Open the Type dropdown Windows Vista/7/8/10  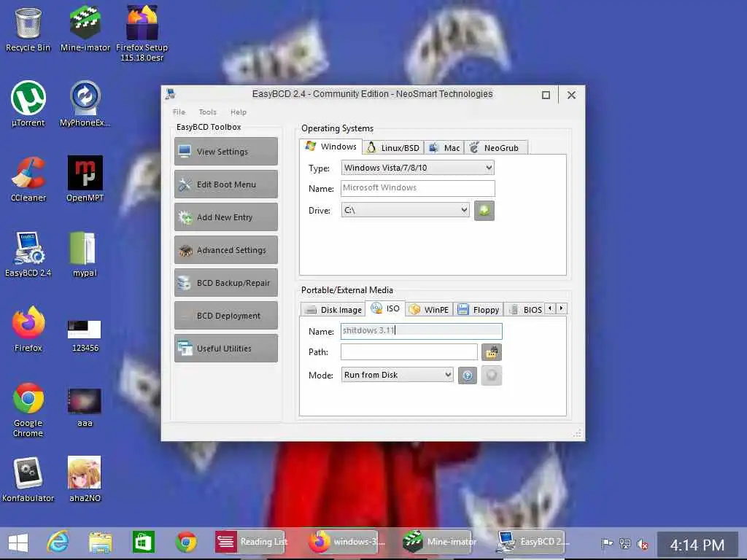click(x=417, y=168)
